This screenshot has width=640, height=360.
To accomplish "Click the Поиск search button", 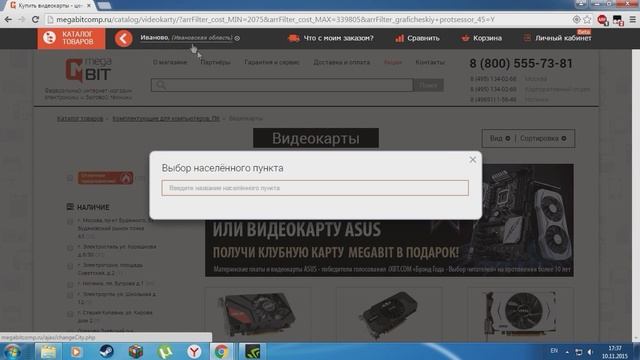I will click(x=428, y=85).
